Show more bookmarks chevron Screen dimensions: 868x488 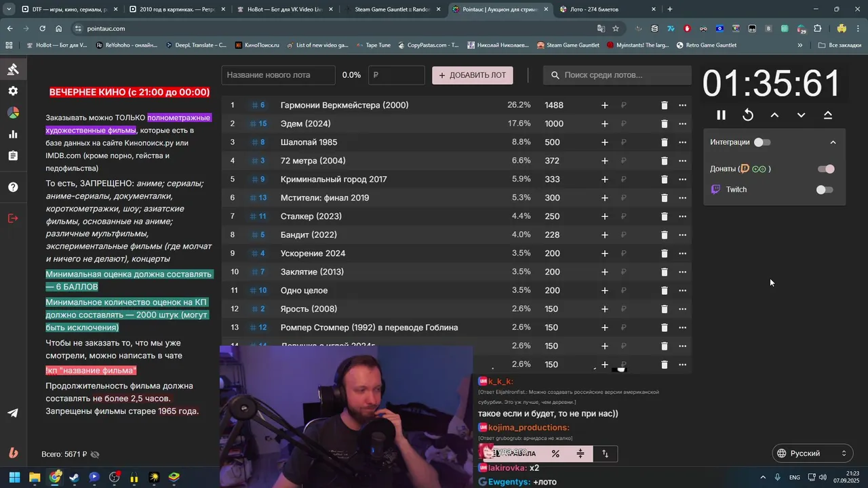click(x=800, y=45)
